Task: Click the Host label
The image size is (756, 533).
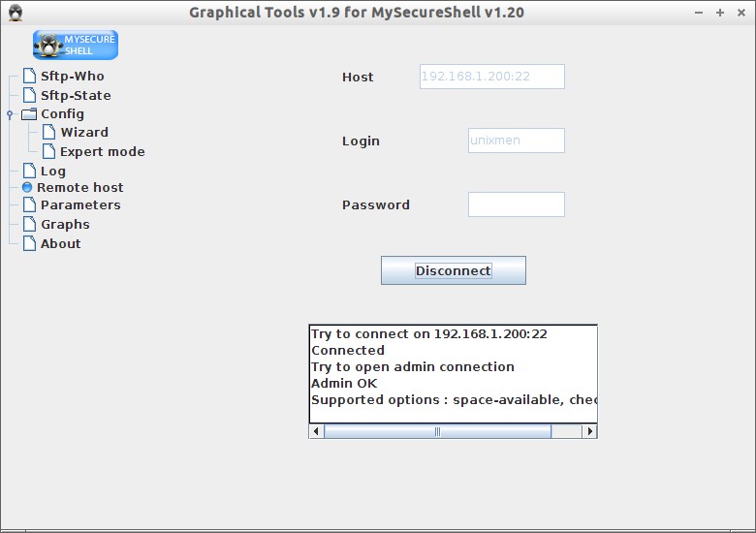Action: (x=358, y=78)
